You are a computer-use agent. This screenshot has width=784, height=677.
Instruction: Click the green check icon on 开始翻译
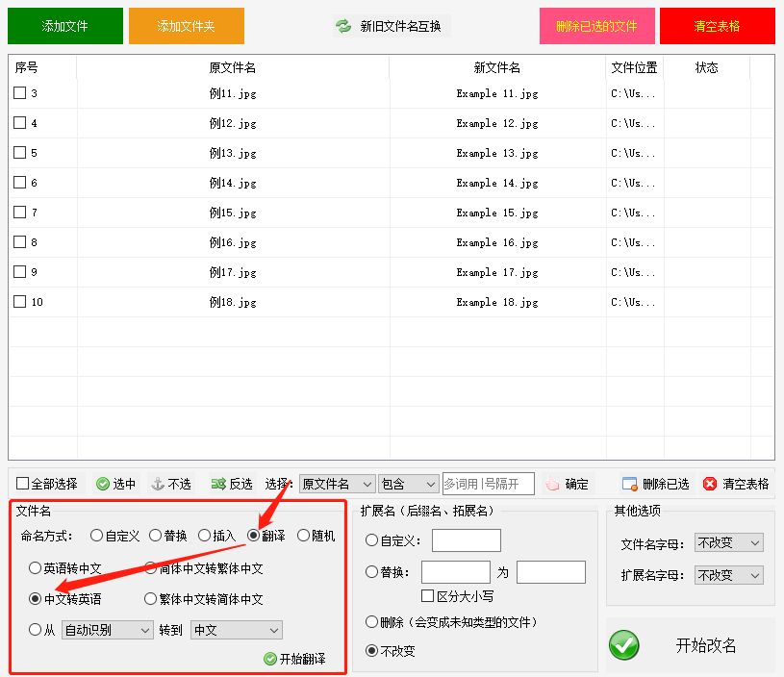point(270,659)
